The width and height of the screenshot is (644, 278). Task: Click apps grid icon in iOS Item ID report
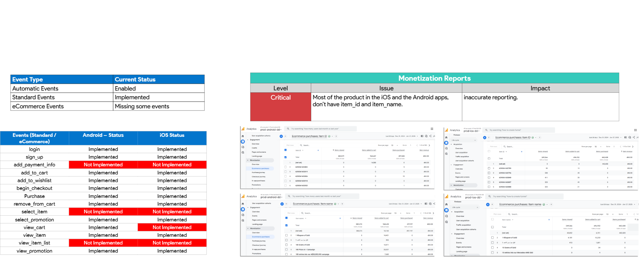click(x=635, y=130)
